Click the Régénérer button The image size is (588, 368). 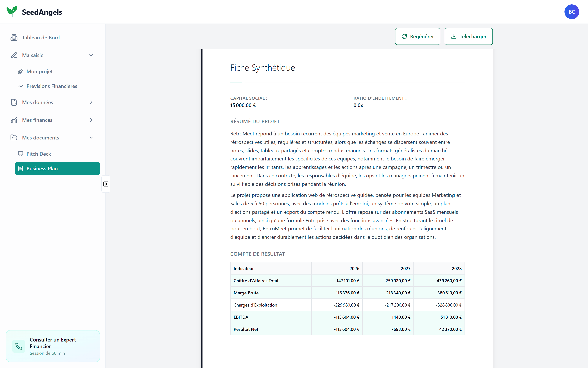click(417, 36)
